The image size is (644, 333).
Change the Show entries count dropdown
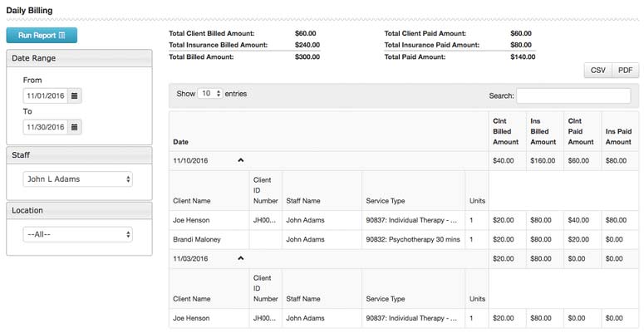[211, 94]
